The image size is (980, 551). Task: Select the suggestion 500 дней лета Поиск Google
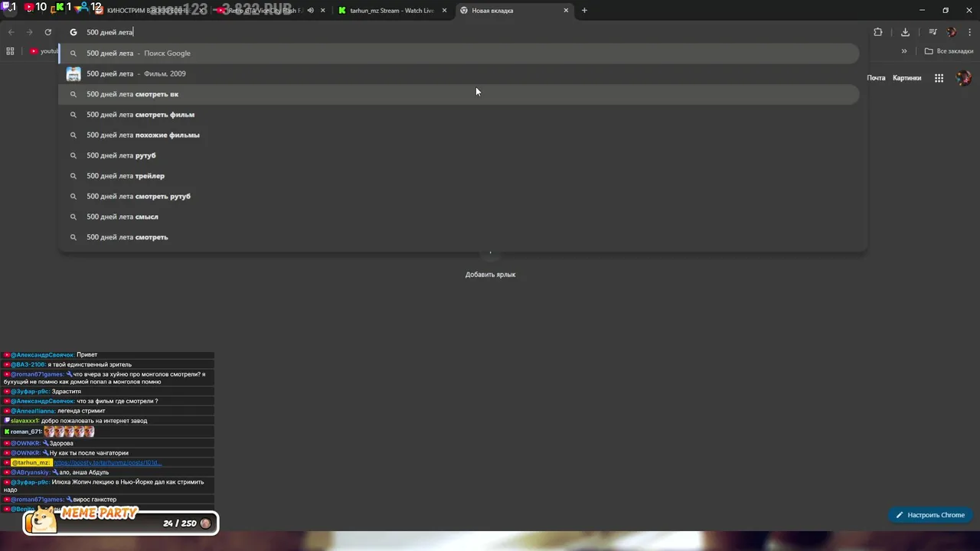[459, 54]
